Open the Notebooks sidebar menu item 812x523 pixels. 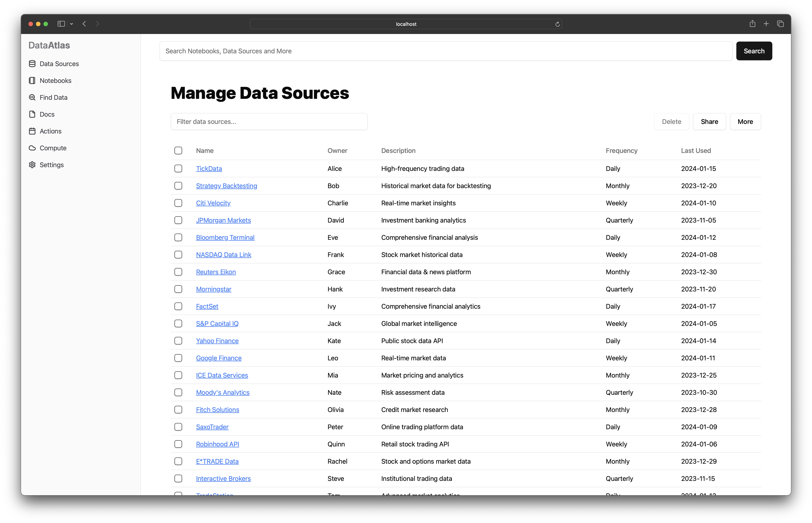pos(55,80)
